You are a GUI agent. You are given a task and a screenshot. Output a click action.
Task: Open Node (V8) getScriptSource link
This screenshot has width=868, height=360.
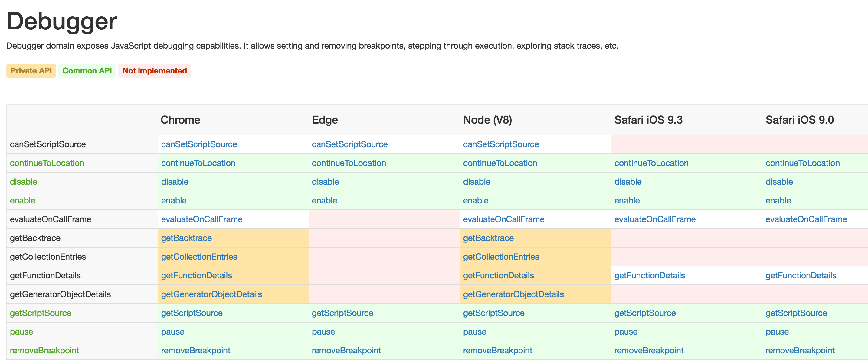[494, 313]
